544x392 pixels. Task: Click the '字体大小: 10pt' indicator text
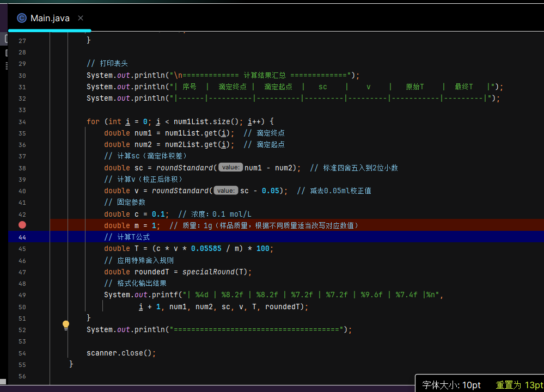point(451,385)
